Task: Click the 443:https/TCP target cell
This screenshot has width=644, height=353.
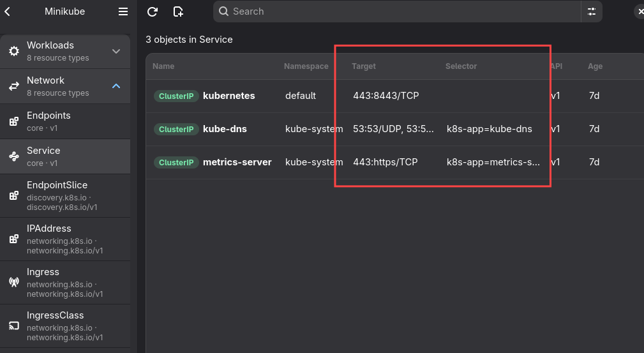Action: pos(386,162)
